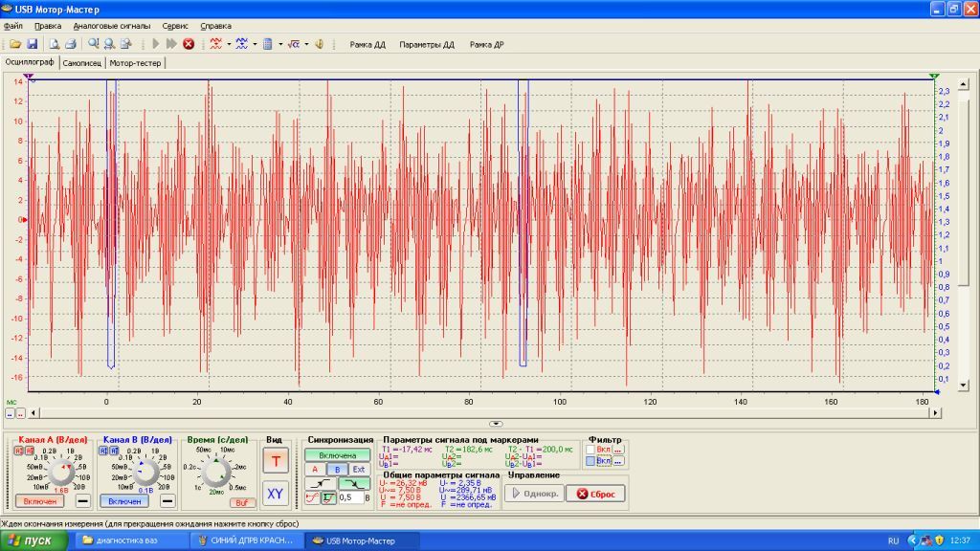Select rising edge trigger icon
980x551 pixels.
(320, 483)
